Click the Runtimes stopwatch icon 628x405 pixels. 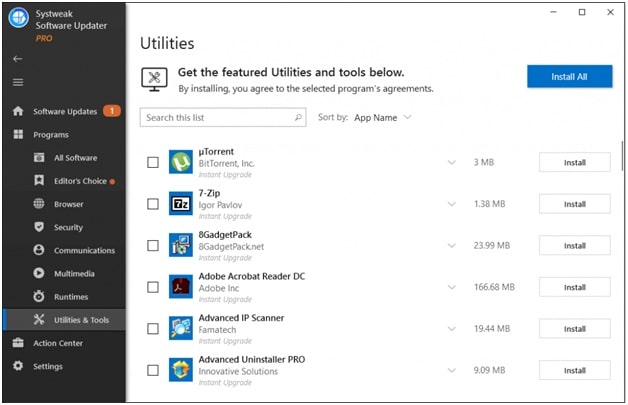(x=39, y=296)
